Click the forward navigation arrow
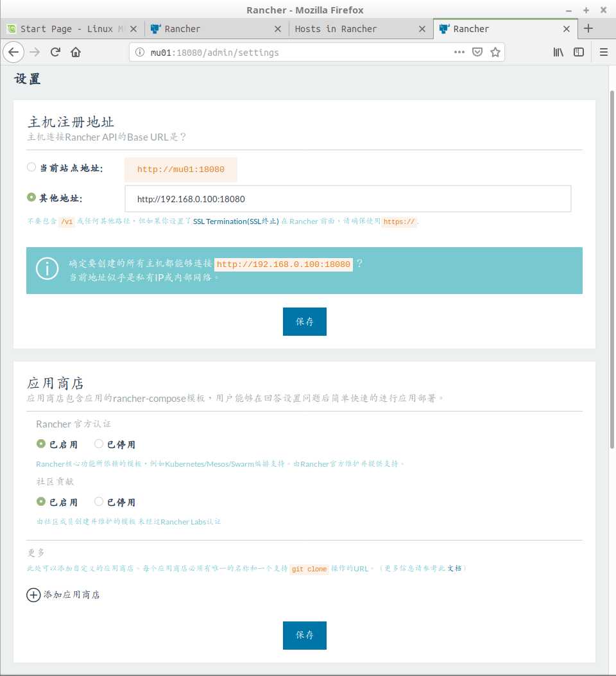 click(35, 52)
